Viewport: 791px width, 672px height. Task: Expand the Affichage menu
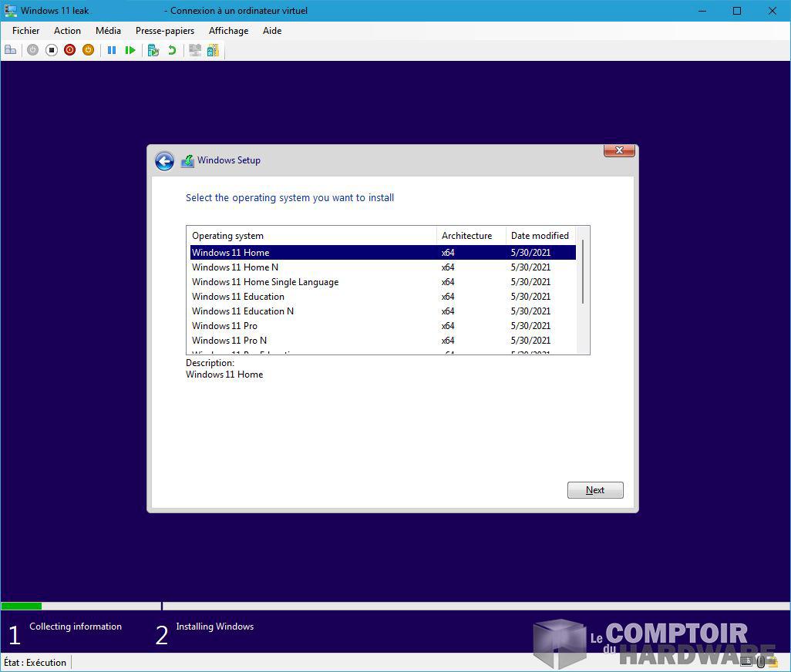[x=228, y=31]
